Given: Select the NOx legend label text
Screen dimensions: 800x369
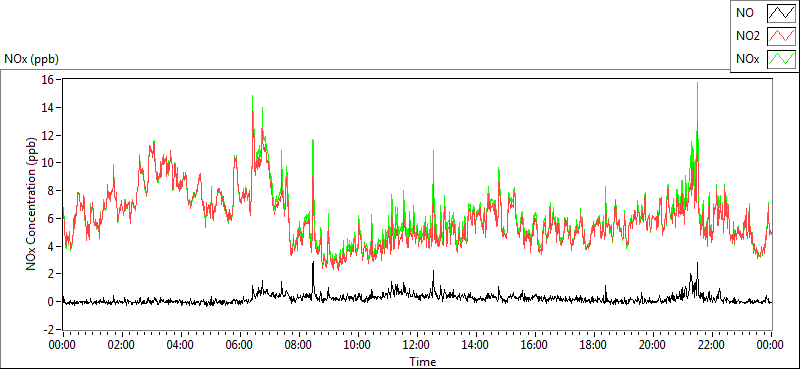Looking at the screenshot, I should [748, 59].
